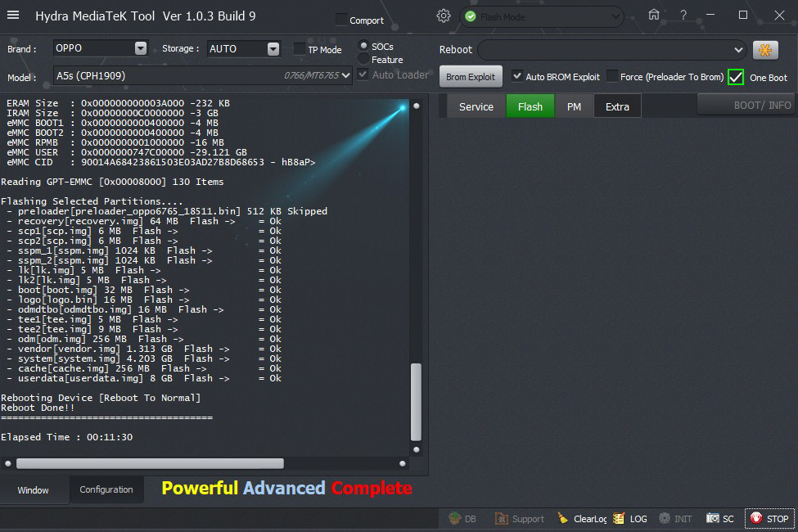The image size is (798, 532).
Task: Click 'Rebooting Device [Reboot To Normal]' line
Action: click(101, 398)
